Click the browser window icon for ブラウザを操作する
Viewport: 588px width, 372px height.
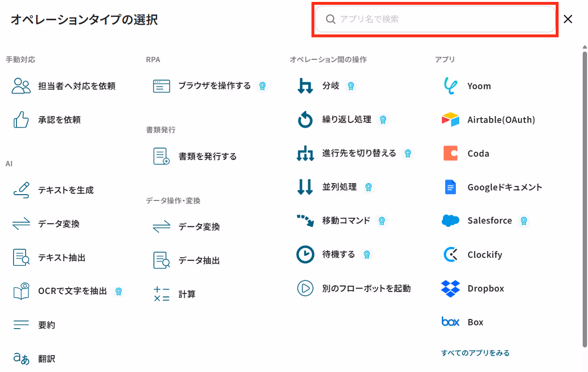tap(162, 86)
